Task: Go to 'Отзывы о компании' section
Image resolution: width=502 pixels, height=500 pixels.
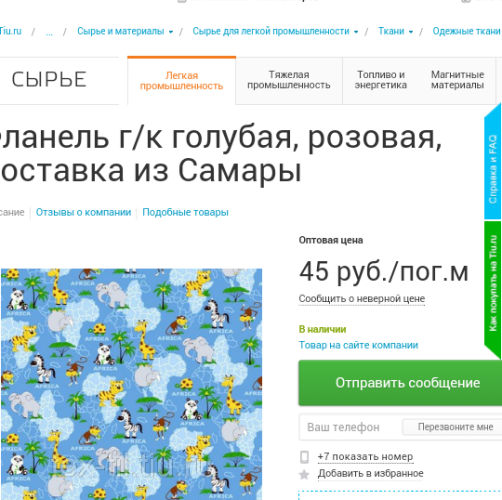Action: pyautogui.click(x=83, y=212)
